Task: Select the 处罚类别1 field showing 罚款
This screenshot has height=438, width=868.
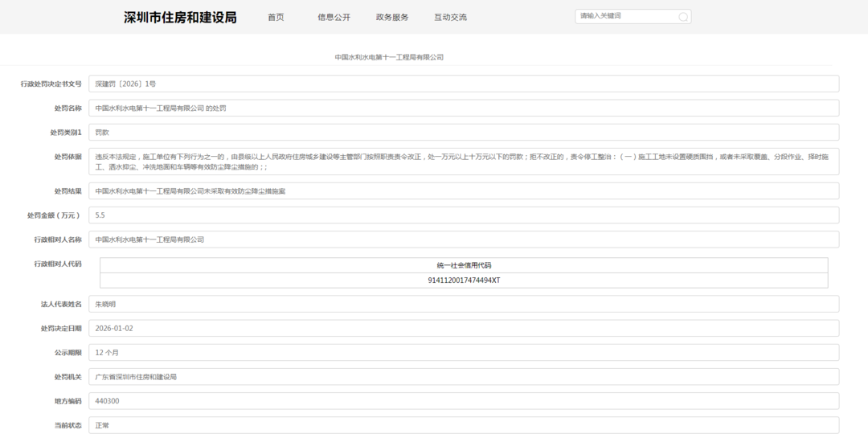Action: tap(463, 132)
